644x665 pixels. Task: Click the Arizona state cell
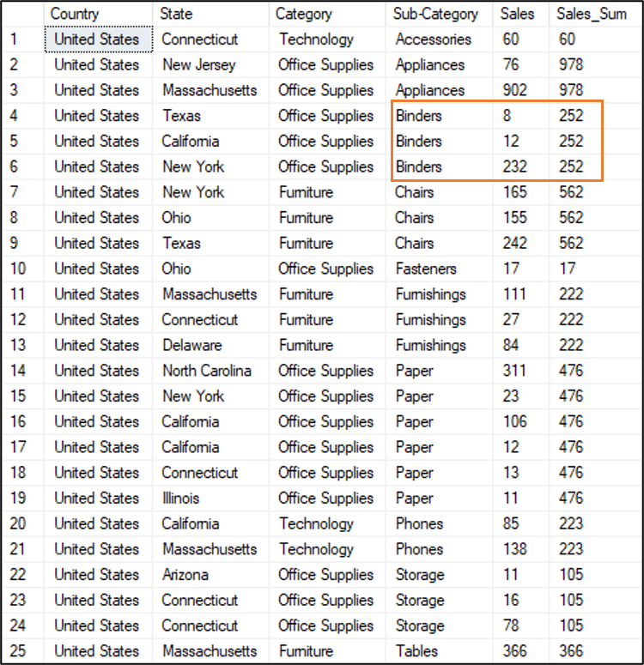tap(185, 575)
